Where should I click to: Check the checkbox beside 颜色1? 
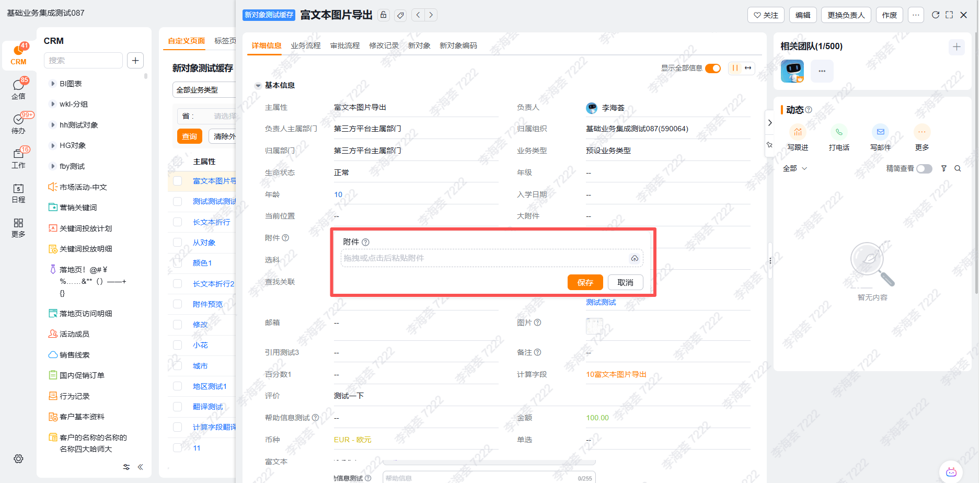(x=177, y=262)
